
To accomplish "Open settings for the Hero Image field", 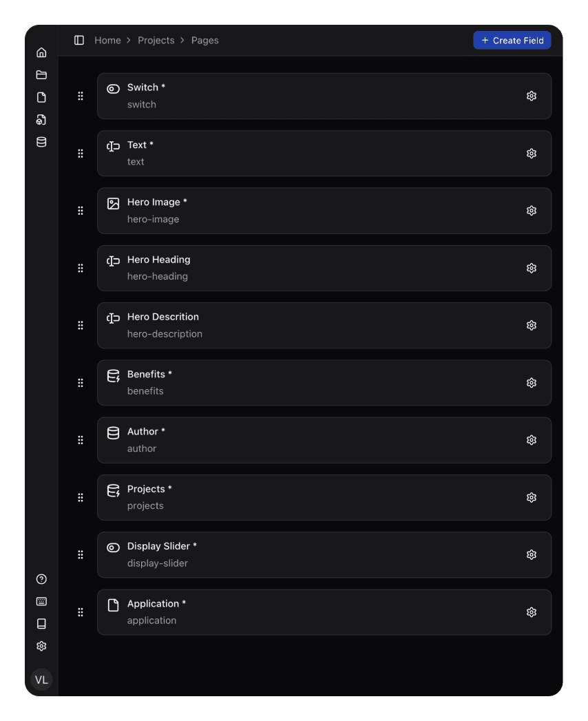I will click(x=532, y=211).
